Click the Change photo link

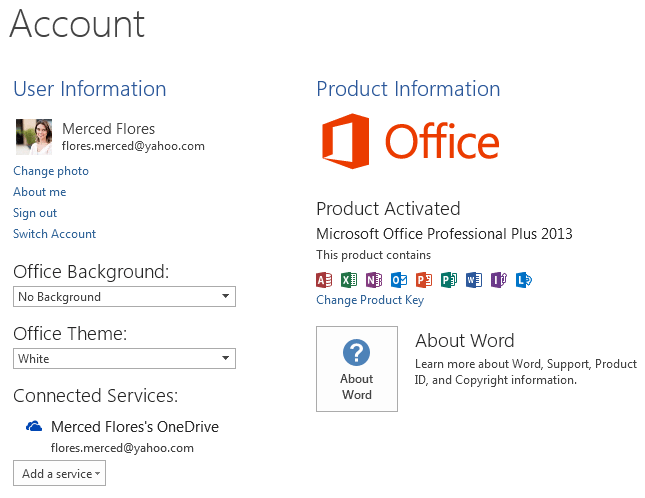[x=51, y=171]
